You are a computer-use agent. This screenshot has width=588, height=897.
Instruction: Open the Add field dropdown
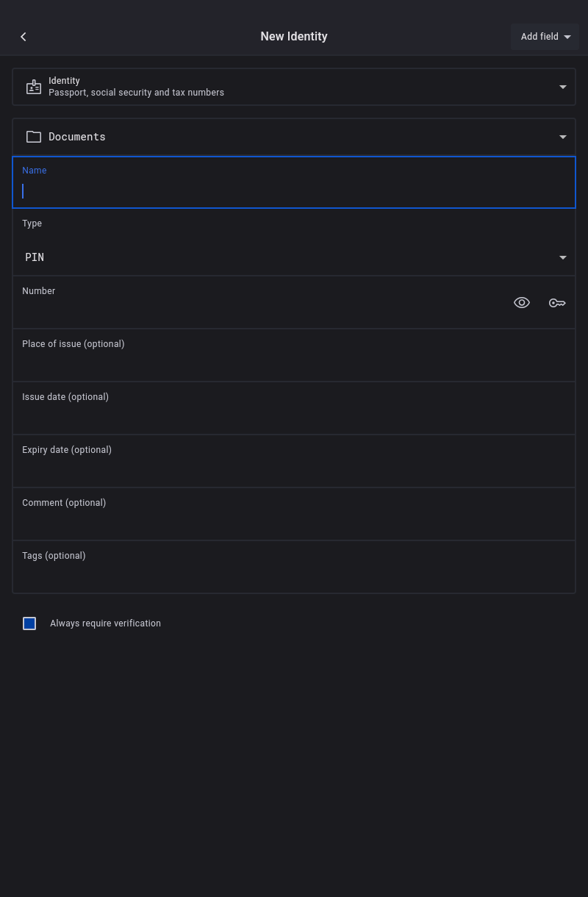(545, 37)
